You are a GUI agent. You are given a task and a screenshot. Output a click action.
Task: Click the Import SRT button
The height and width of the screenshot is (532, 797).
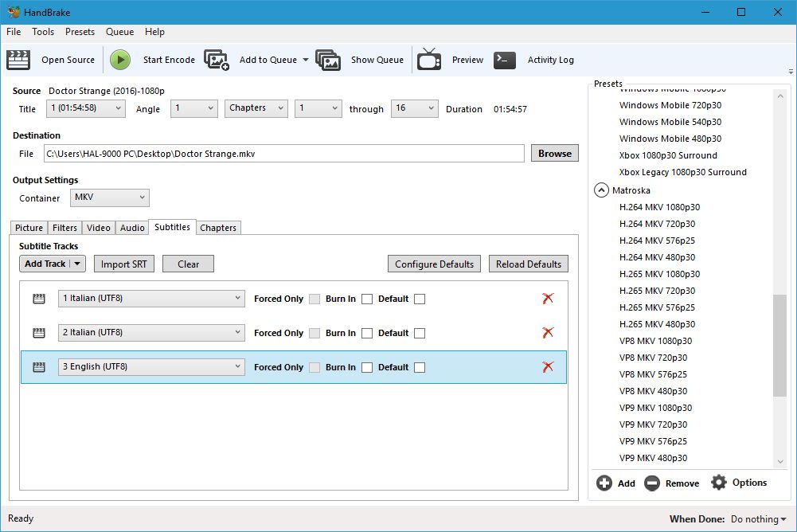point(123,264)
